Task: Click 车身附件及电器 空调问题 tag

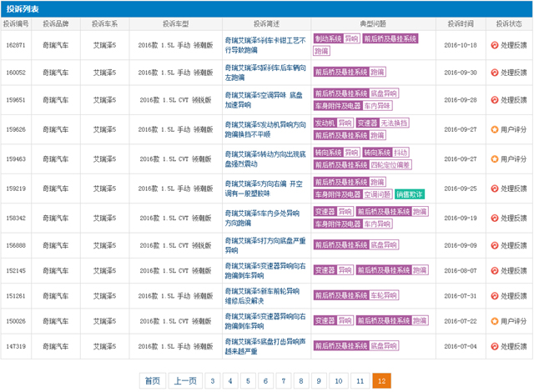Action: [x=353, y=194]
